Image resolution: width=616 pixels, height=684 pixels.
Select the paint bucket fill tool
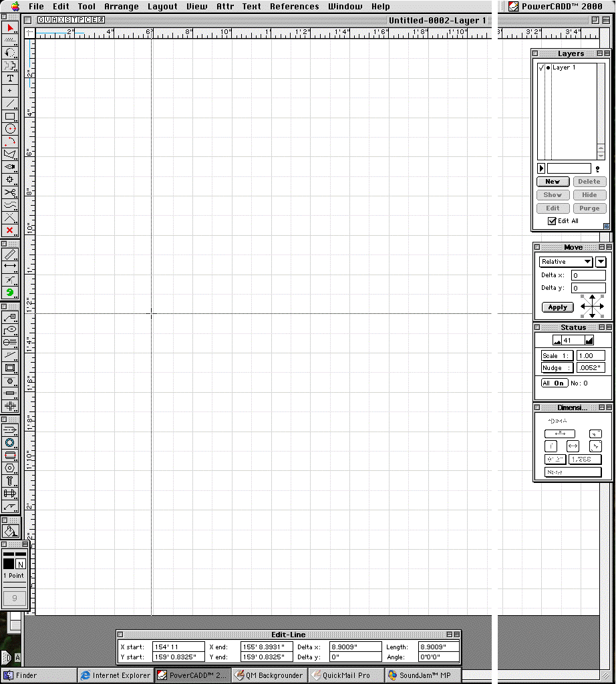point(10,531)
